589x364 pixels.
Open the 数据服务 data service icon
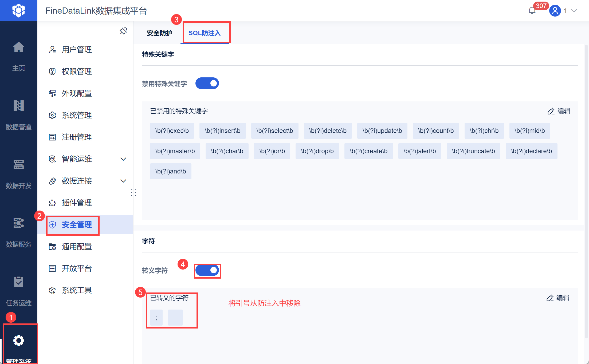(x=18, y=223)
